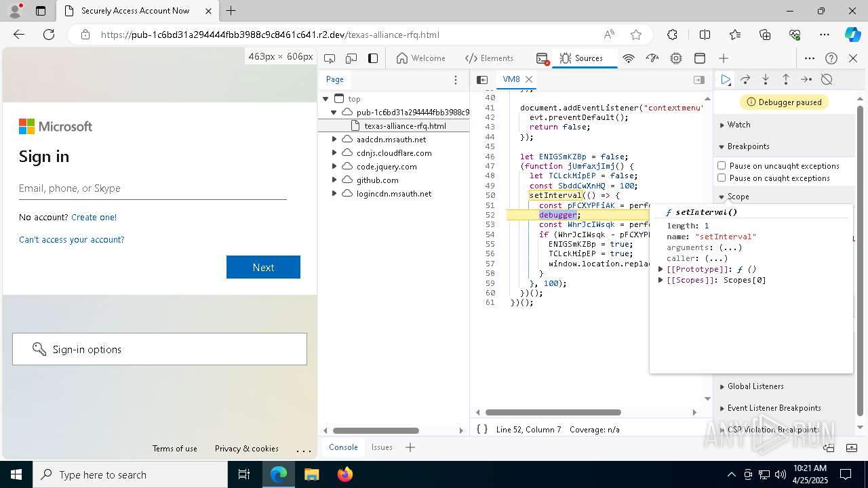Resume script execution in the debugger

tap(726, 79)
